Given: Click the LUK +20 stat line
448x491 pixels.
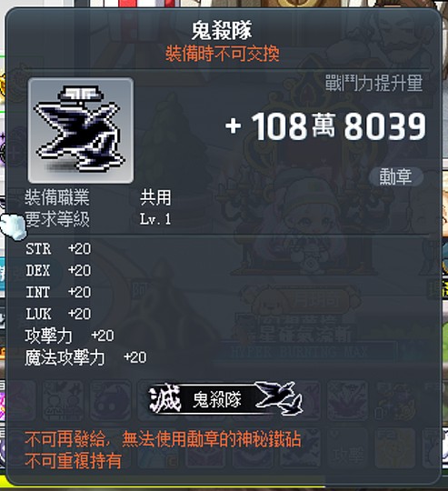Looking at the screenshot, I should 58,314.
